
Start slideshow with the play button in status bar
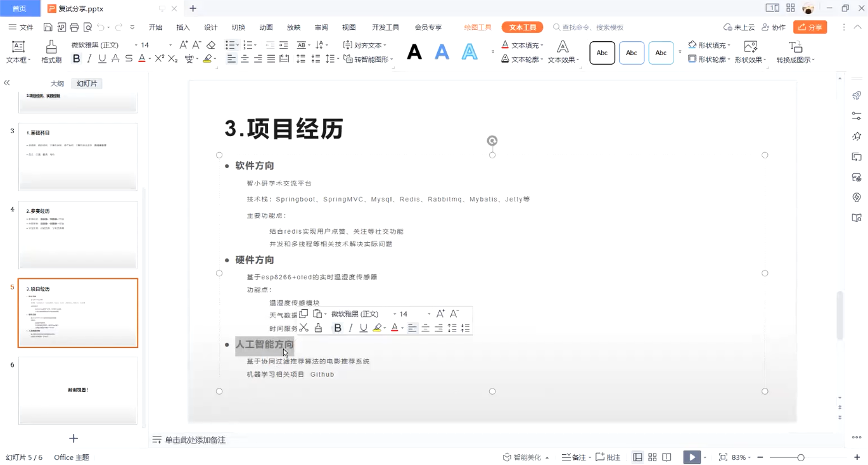691,457
